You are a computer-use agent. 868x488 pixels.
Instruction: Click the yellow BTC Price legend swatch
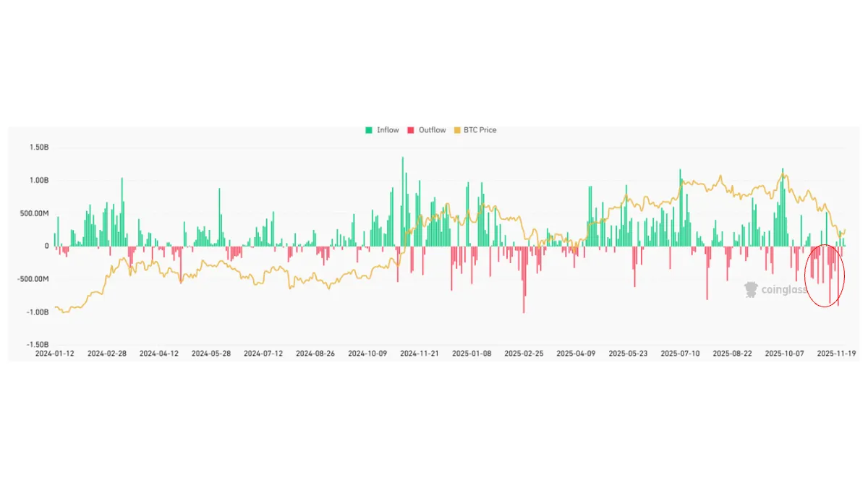(x=456, y=130)
